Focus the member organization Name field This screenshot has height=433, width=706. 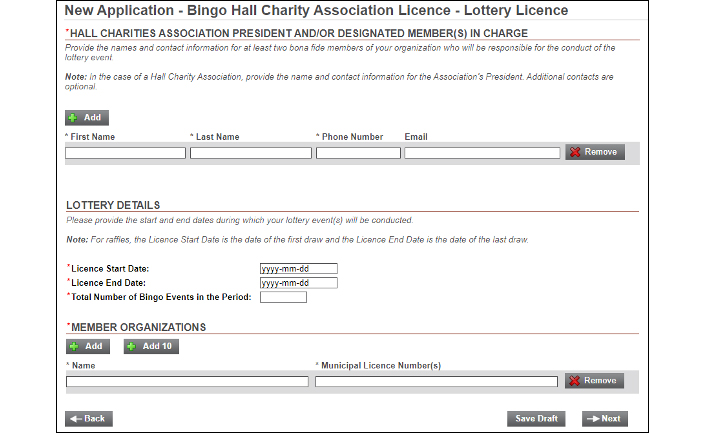[187, 382]
